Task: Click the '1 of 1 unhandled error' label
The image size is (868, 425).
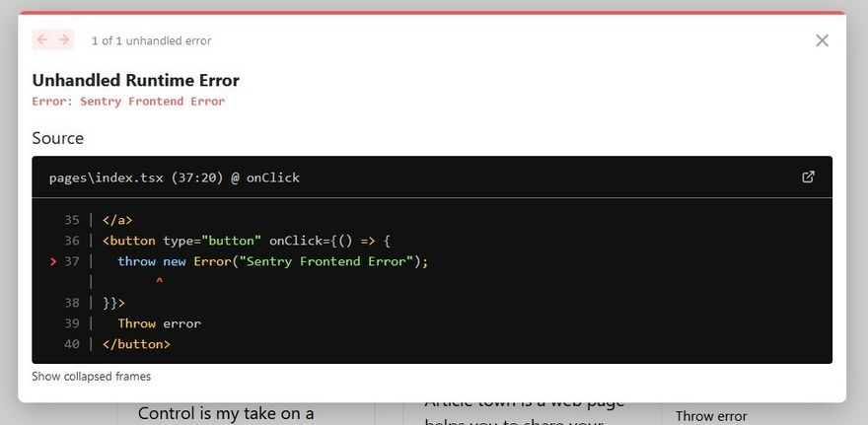Action: (x=151, y=40)
